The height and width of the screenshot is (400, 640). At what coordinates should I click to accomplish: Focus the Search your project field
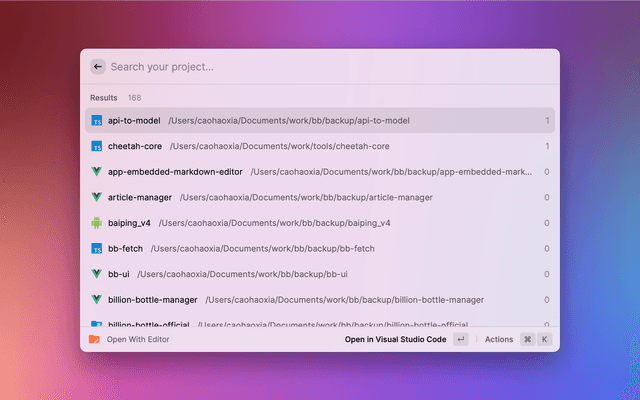click(320, 67)
